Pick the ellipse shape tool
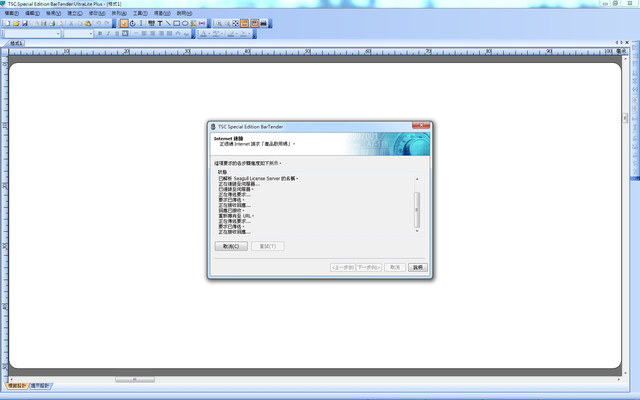 185,24
